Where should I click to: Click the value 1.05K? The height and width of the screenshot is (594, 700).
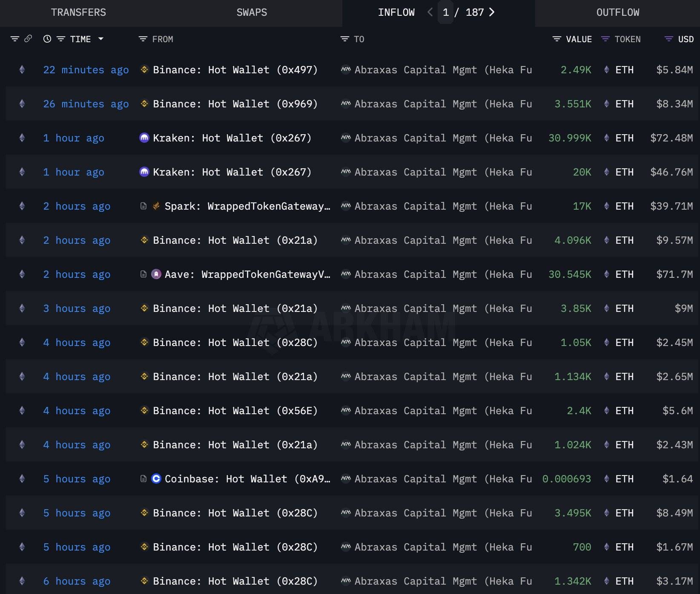click(576, 343)
